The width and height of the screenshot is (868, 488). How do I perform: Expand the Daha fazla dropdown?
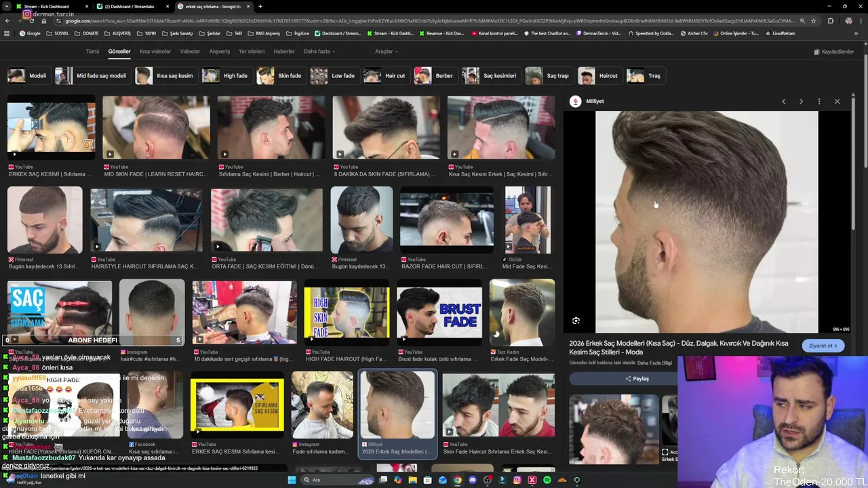coord(319,52)
